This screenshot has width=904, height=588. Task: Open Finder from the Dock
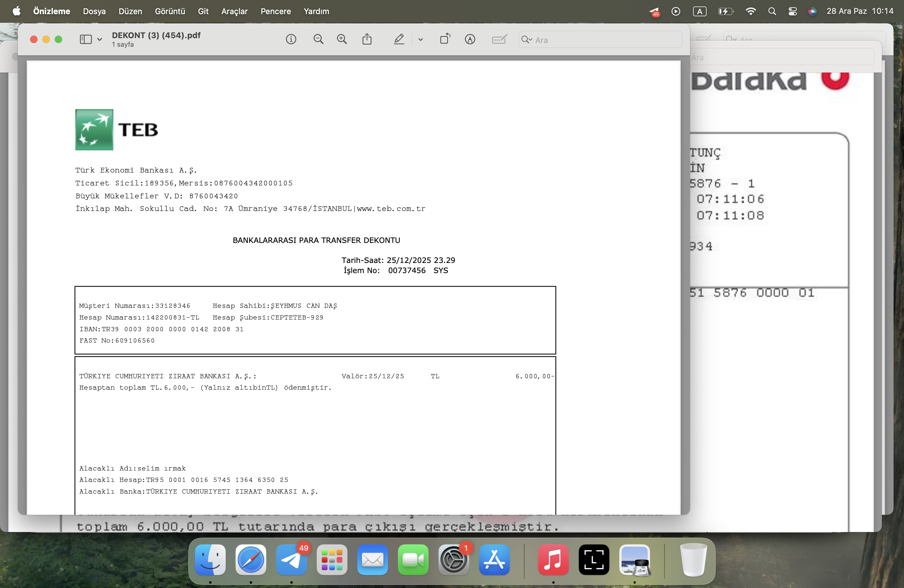tap(210, 559)
